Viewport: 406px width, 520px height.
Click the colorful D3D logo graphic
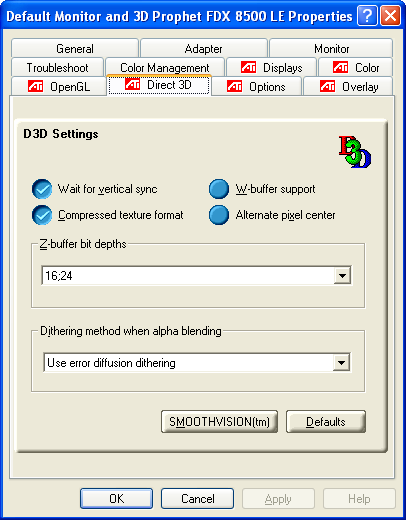point(355,152)
